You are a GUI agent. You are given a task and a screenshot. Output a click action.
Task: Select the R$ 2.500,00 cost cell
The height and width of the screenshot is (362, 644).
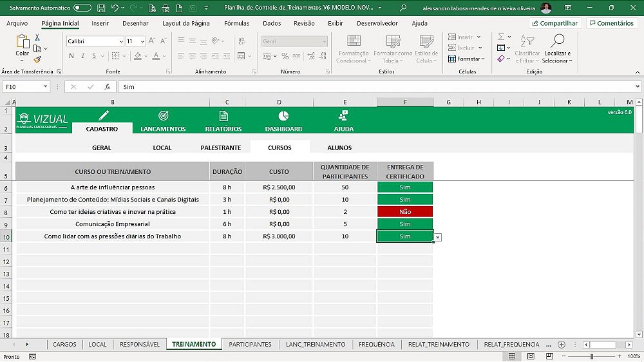coord(279,187)
